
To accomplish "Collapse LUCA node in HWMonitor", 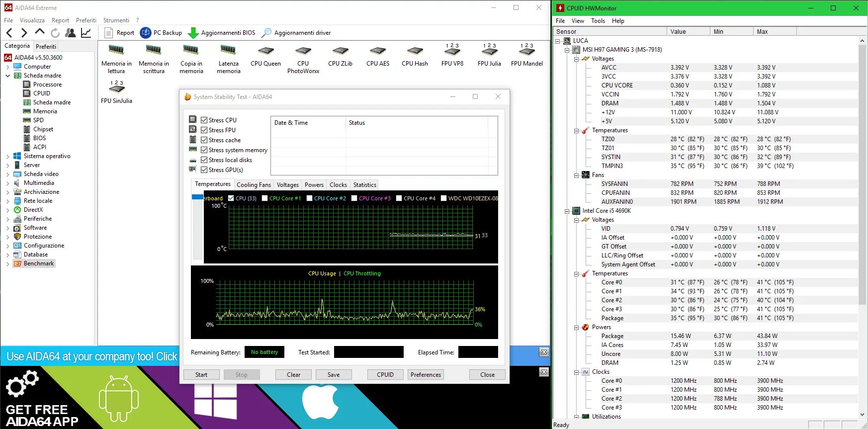I will [x=558, y=41].
